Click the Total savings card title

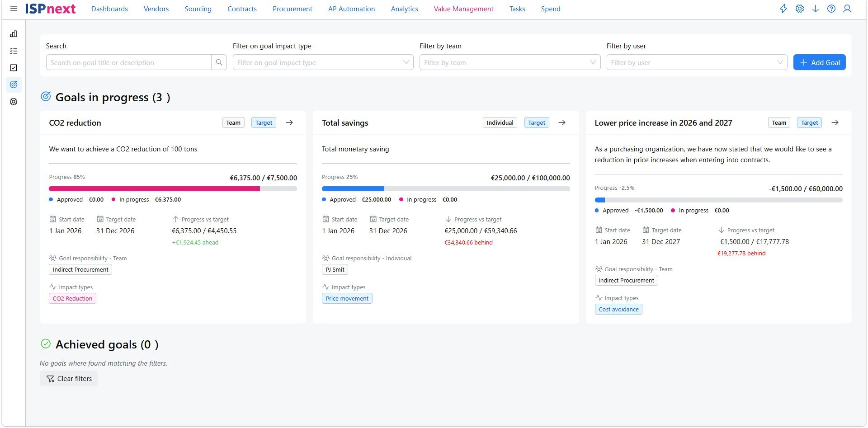(345, 123)
